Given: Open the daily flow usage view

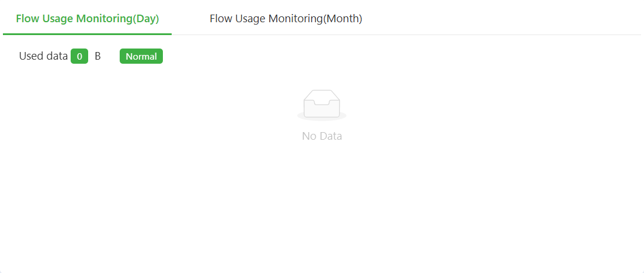Looking at the screenshot, I should [88, 19].
